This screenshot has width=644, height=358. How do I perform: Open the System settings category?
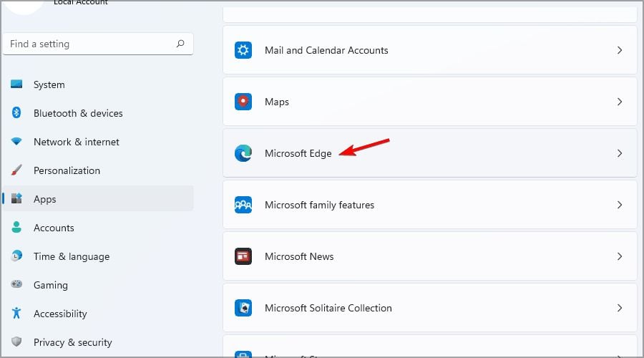pyautogui.click(x=49, y=84)
